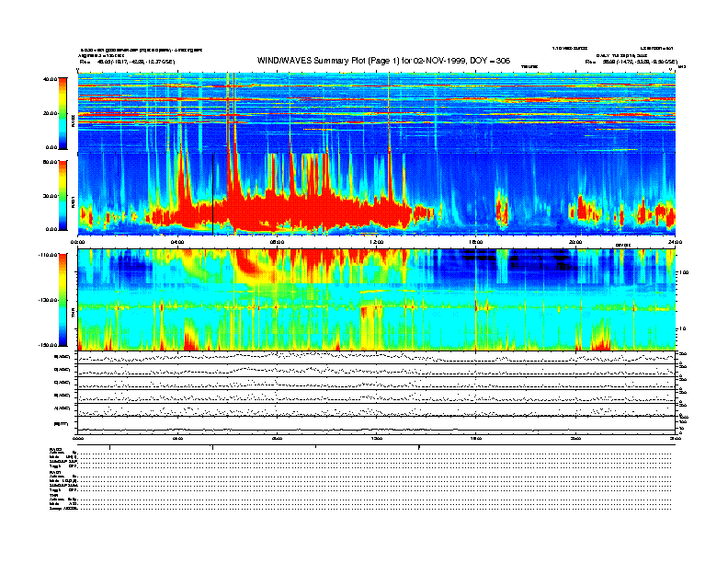The image size is (728, 563).
Task: Click the rotated TNR axis label
Action: pyautogui.click(x=73, y=315)
